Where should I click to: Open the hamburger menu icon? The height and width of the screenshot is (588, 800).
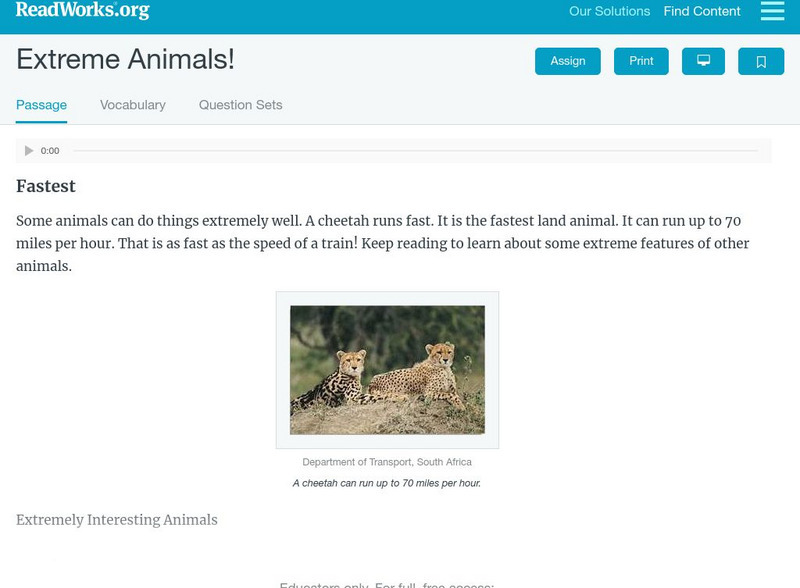772,11
